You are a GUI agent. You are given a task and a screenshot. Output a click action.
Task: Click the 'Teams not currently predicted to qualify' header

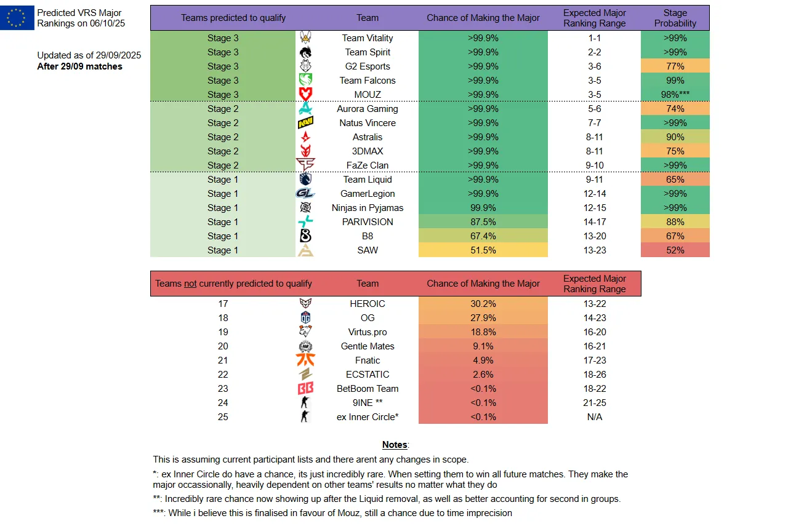click(x=233, y=284)
